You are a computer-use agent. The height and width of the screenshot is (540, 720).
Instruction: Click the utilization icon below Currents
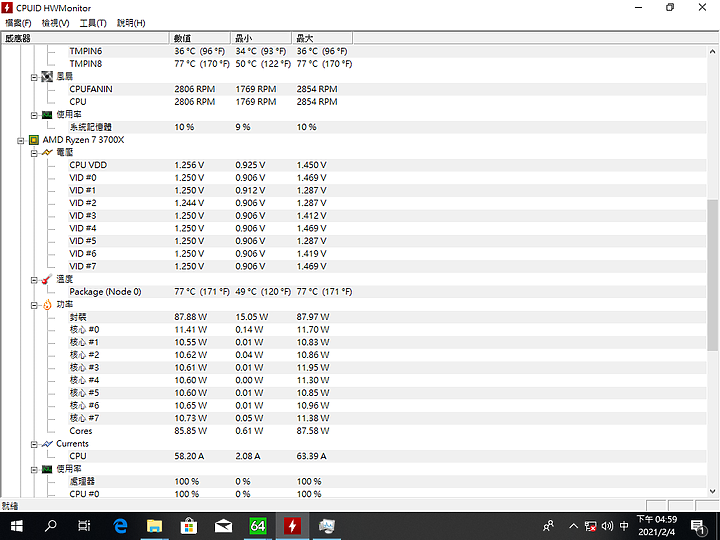[x=47, y=469]
